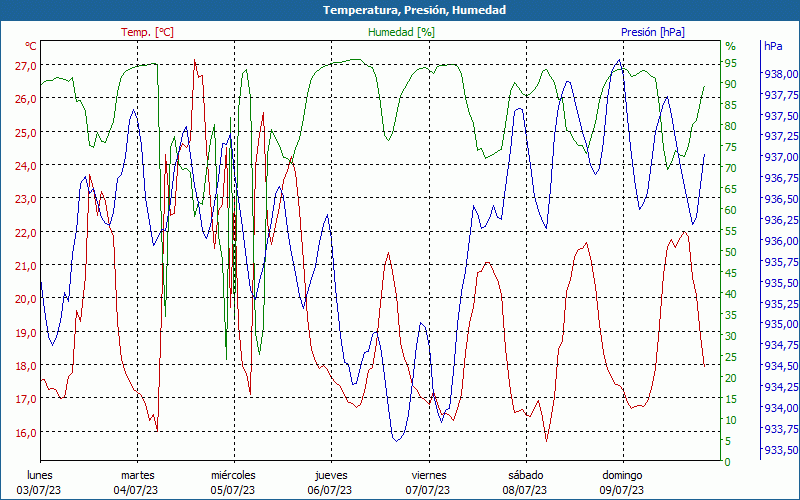Click the 24,0 temperature axis value
The height and width of the screenshot is (500, 800).
(x=26, y=165)
